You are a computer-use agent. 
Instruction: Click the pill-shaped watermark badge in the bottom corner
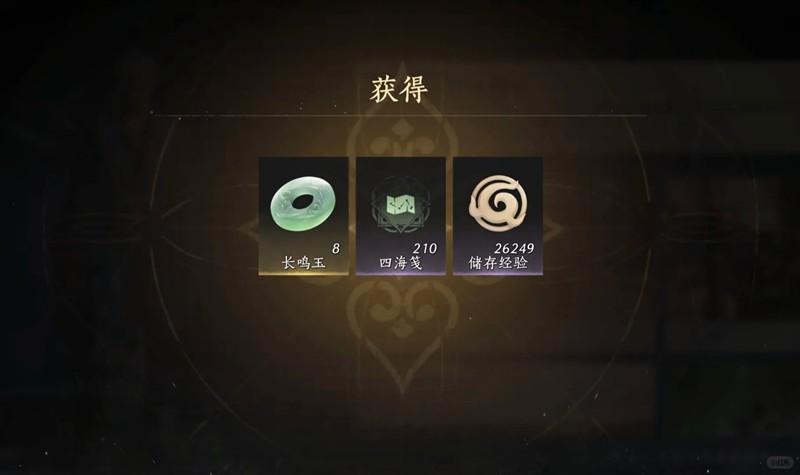[x=781, y=462]
